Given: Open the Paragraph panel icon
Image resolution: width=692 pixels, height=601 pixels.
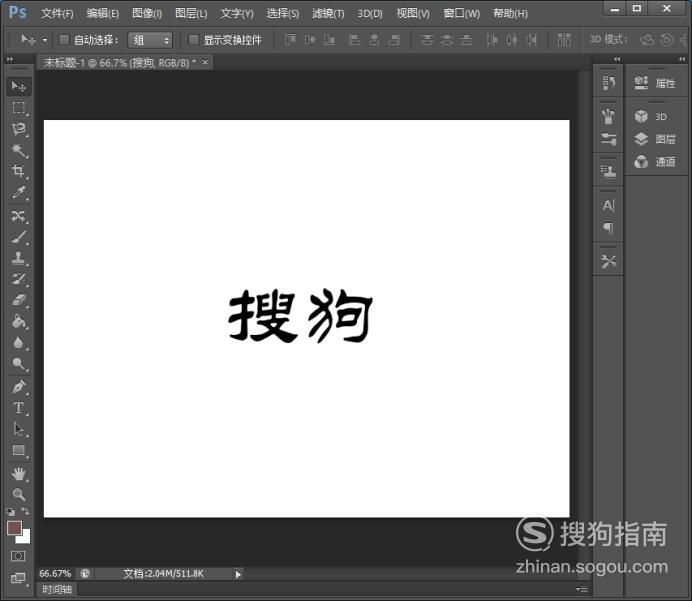Looking at the screenshot, I should [x=609, y=228].
